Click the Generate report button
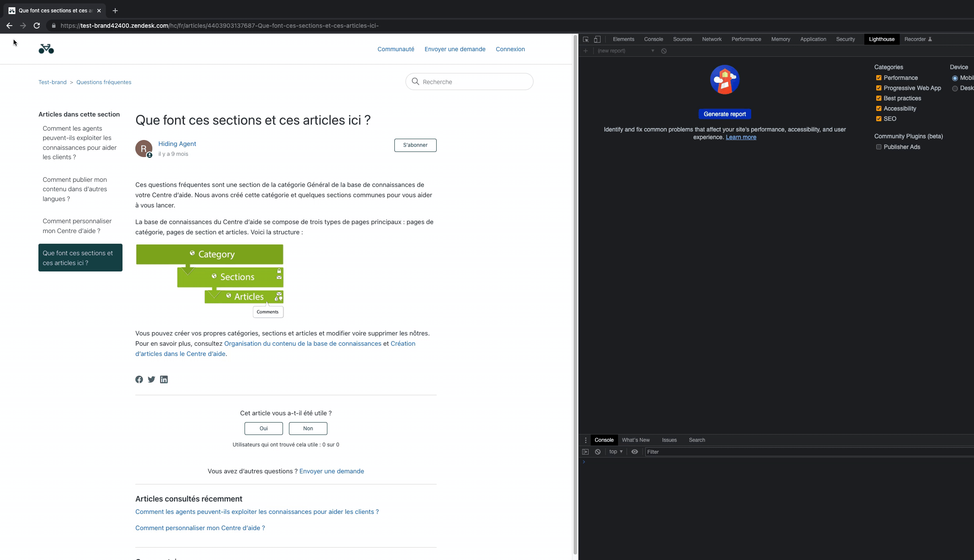974x560 pixels. click(724, 114)
